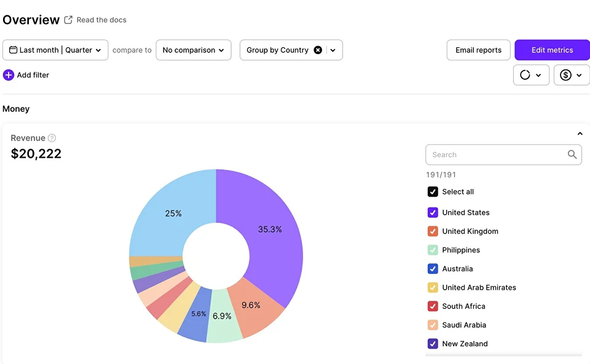Viewport: 590px width, 364px height.
Task: Click the Money section heading
Action: 16,109
